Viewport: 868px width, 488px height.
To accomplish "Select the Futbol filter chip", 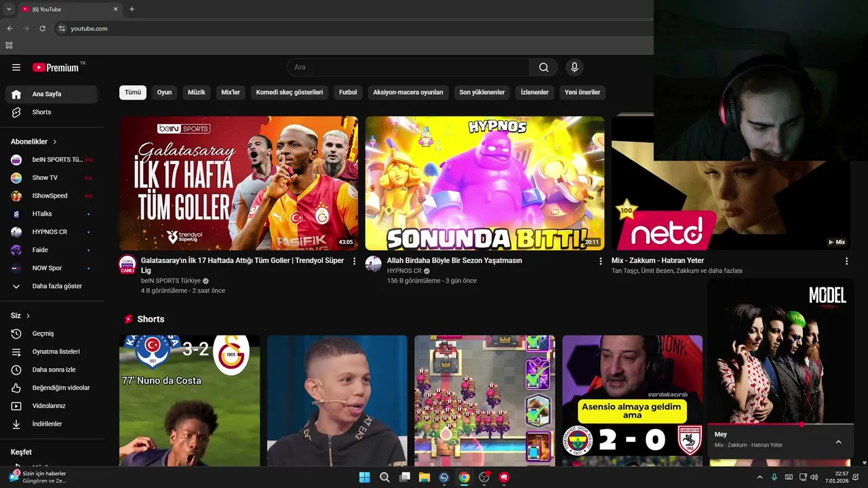I will (x=348, y=92).
